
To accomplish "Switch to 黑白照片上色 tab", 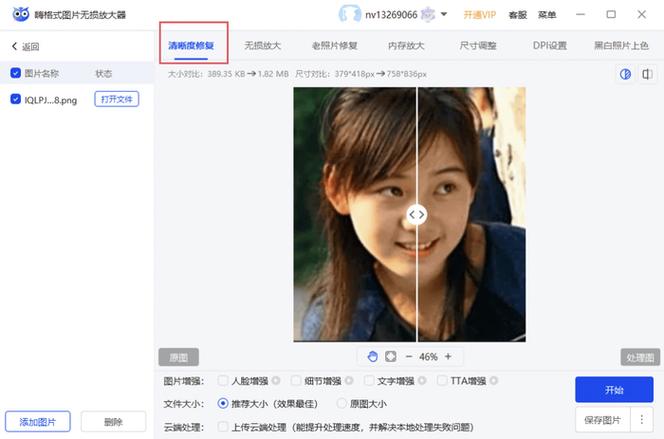I will (x=621, y=45).
